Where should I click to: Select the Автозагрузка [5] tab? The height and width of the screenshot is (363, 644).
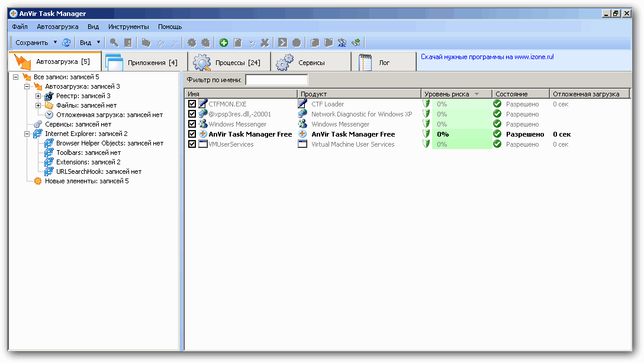click(55, 61)
